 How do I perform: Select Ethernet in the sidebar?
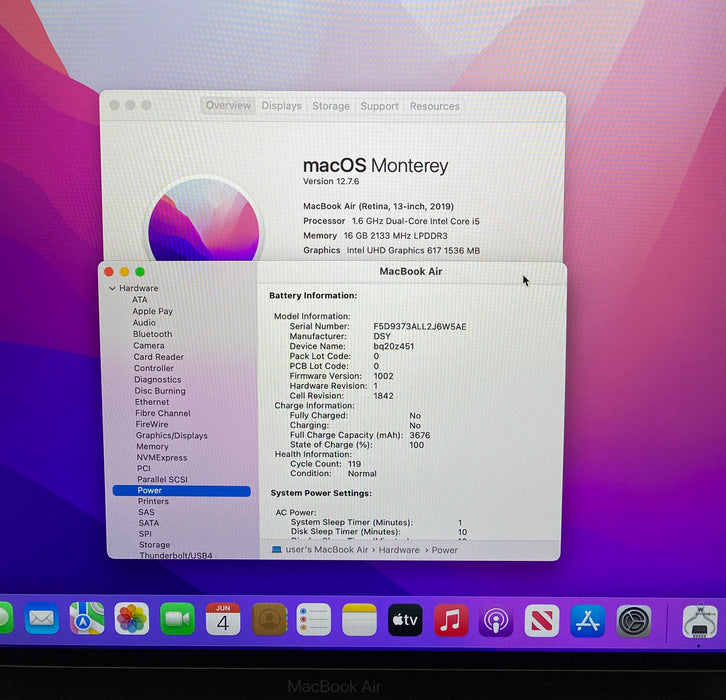pyautogui.click(x=152, y=402)
